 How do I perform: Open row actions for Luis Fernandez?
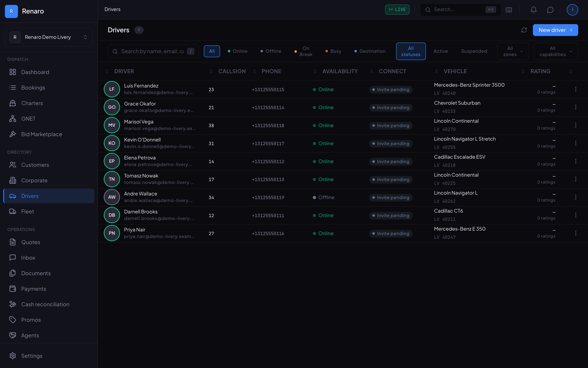[x=576, y=89]
